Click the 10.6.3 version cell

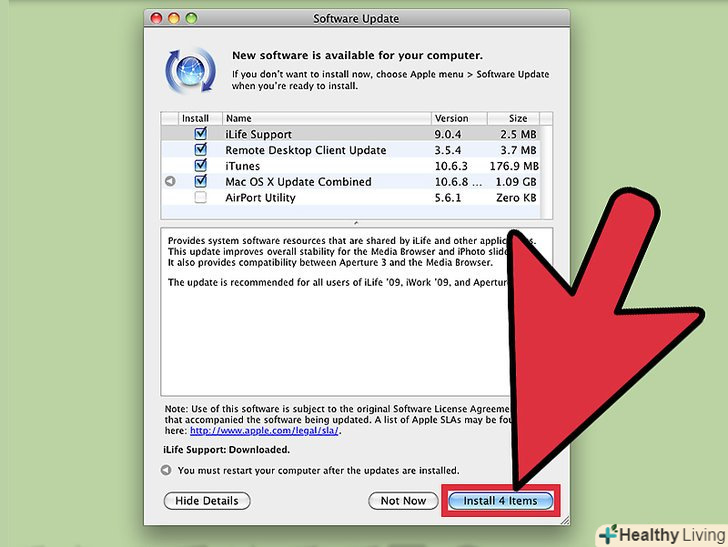click(x=451, y=166)
